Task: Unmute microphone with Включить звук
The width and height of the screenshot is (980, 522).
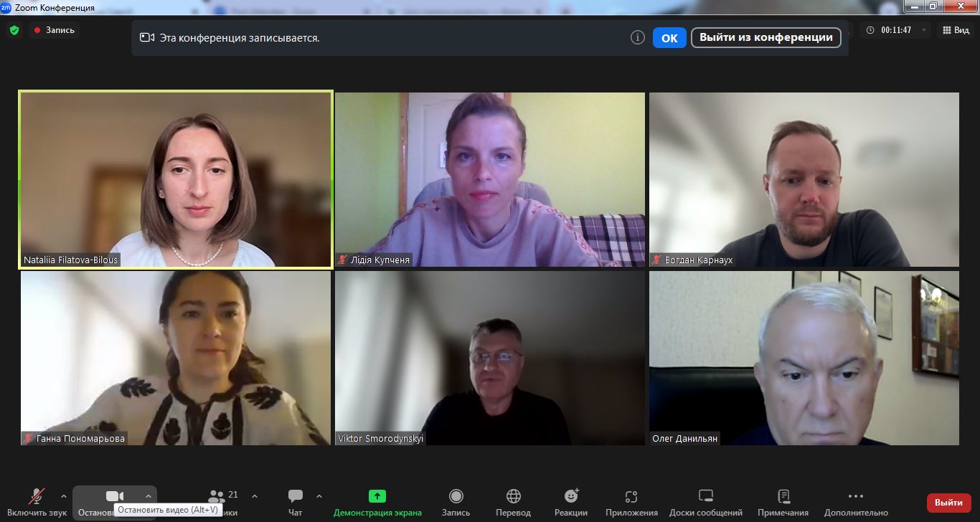Action: pos(37,501)
